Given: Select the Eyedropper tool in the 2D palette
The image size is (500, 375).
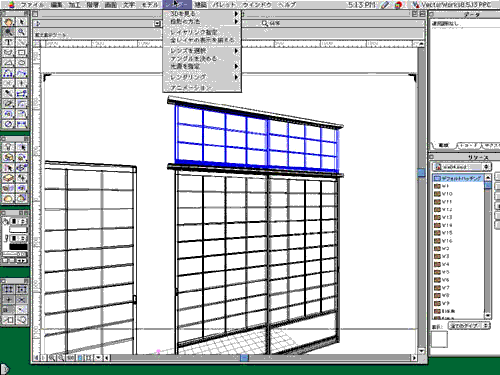Looking at the screenshot, I should tap(8, 93).
